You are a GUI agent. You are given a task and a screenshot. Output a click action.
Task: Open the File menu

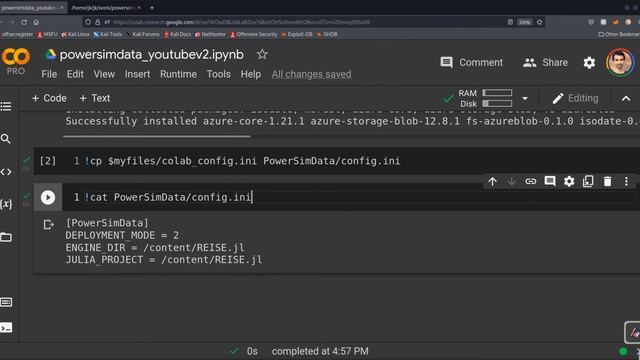pos(49,74)
